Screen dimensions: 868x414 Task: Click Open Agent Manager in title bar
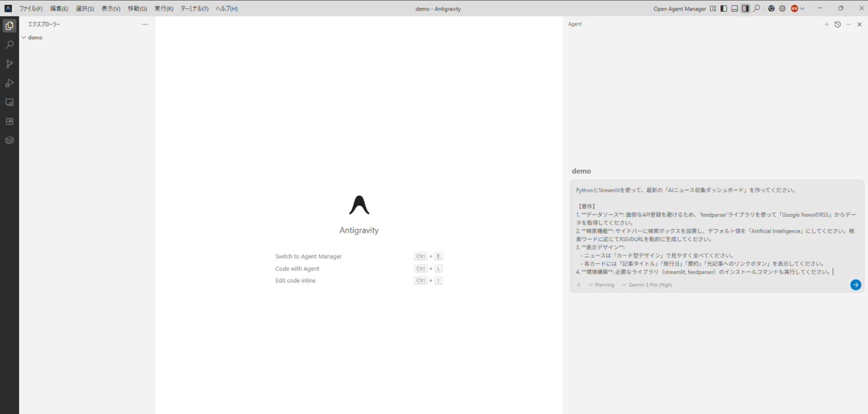click(679, 9)
